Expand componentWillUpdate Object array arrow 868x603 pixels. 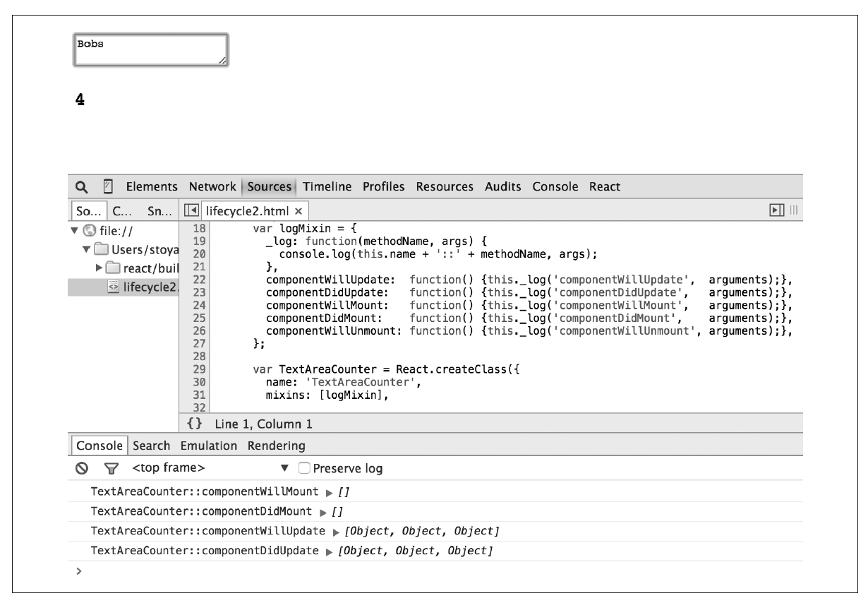(x=330, y=531)
